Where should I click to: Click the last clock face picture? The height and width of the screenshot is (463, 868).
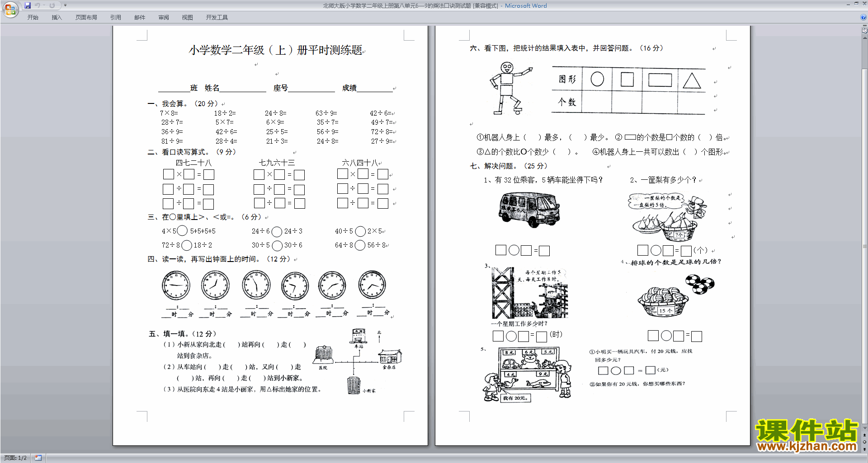(372, 285)
